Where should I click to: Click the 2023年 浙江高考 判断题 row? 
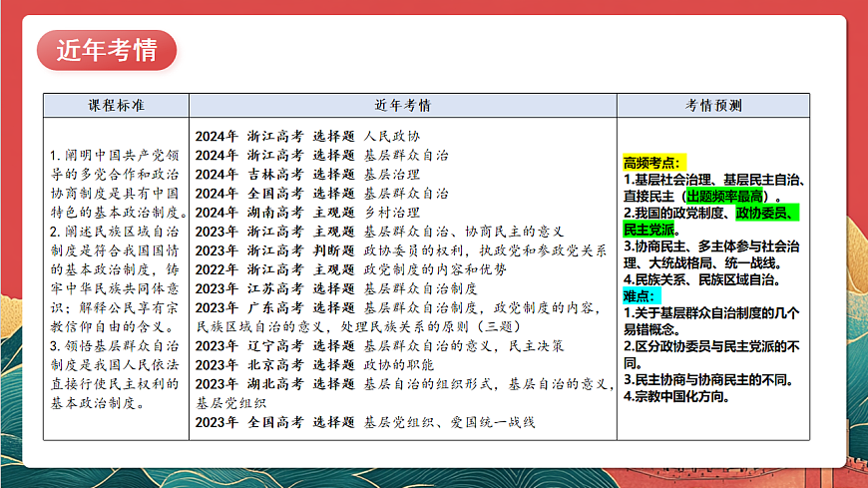tap(401, 250)
